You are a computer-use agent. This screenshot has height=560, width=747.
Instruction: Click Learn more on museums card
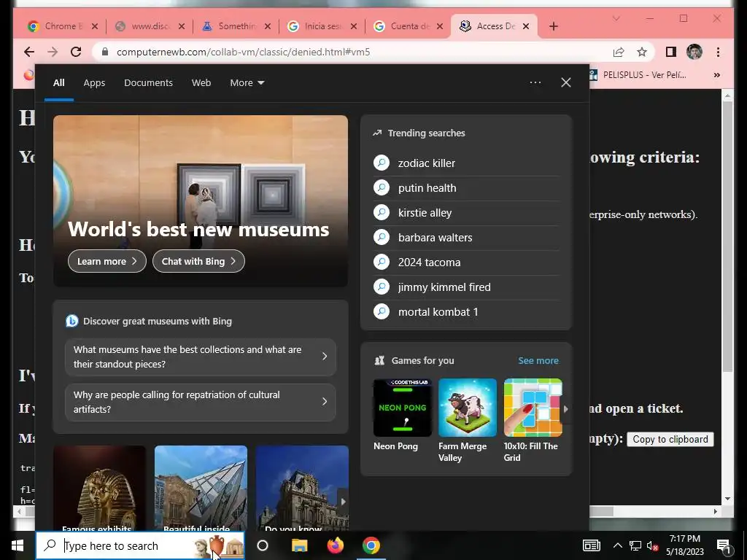click(107, 261)
